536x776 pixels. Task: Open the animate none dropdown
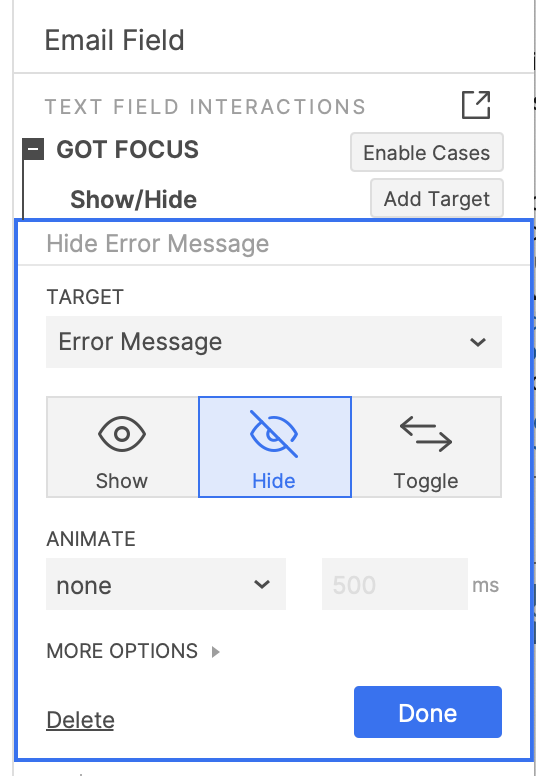click(x=166, y=584)
